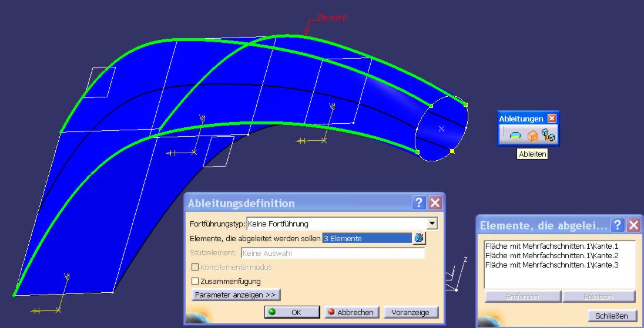Click the Stützelement field
The width and height of the screenshot is (644, 328).
pos(333,253)
